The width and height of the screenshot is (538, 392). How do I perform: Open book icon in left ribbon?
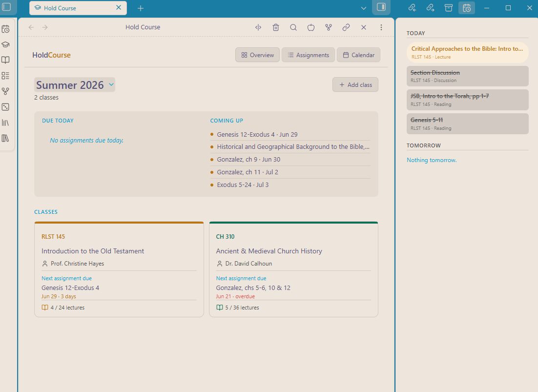[x=5, y=60]
